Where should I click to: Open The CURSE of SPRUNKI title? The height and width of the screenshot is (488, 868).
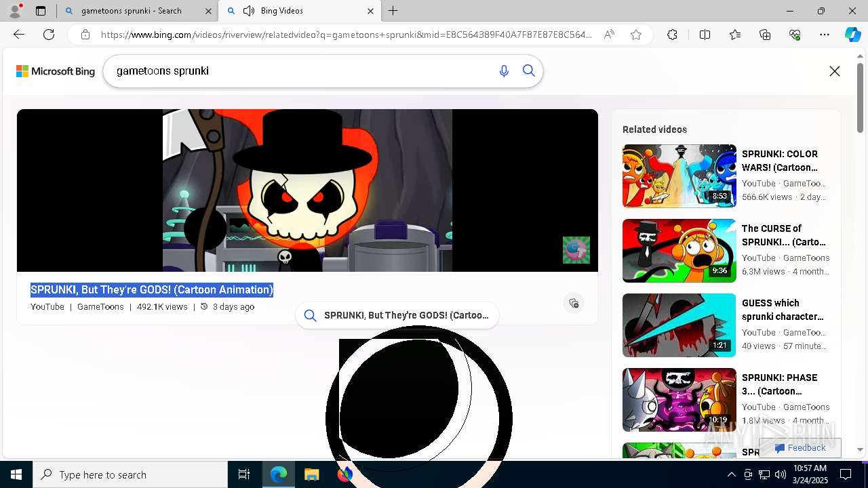coord(784,235)
